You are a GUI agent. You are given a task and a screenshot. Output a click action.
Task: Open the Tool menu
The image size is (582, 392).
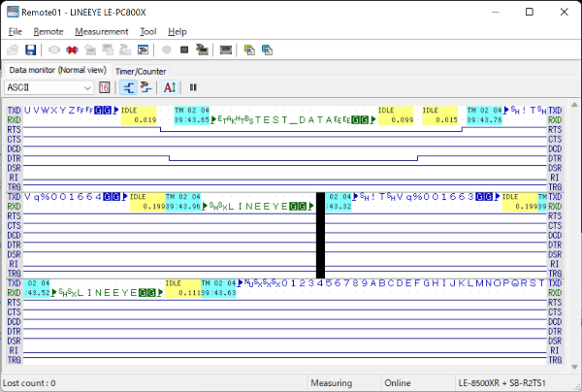click(147, 32)
